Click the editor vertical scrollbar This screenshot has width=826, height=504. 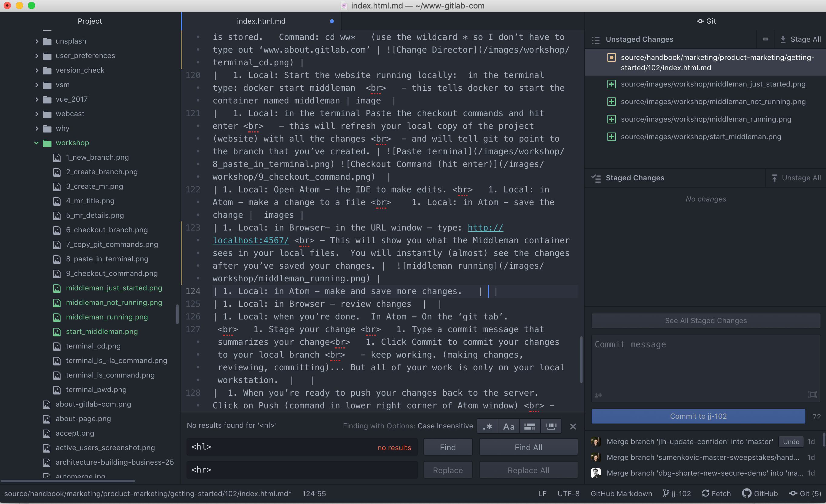[581, 360]
